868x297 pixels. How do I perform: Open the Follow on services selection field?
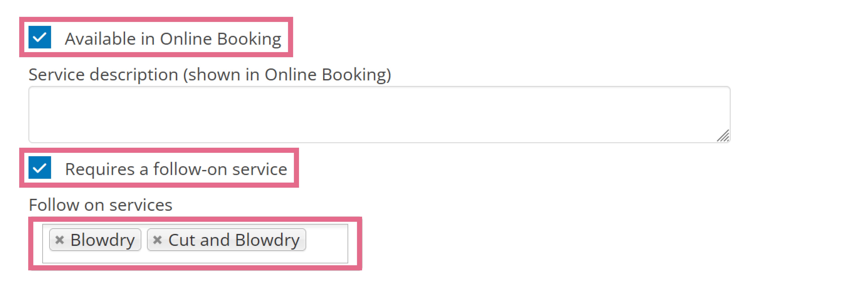pos(195,244)
